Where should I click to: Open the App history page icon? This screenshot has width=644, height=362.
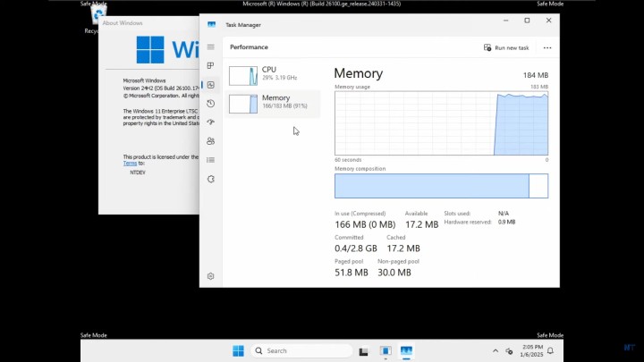211,103
